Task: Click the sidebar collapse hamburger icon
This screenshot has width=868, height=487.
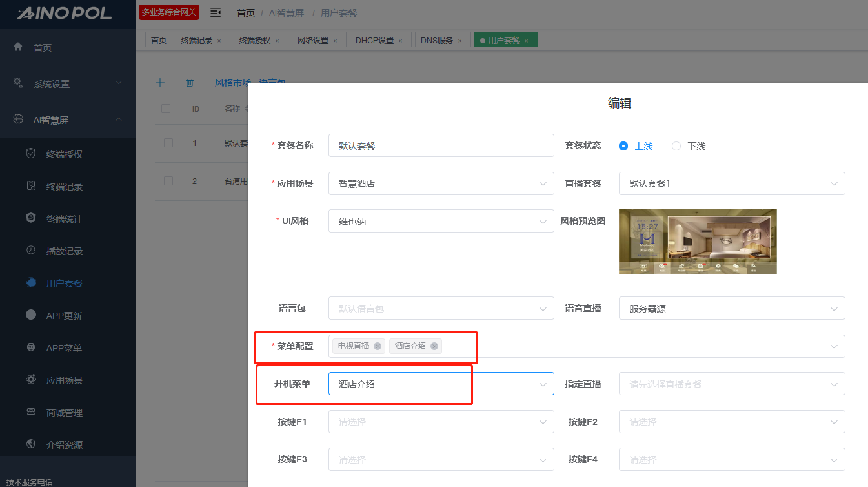Action: 216,12
